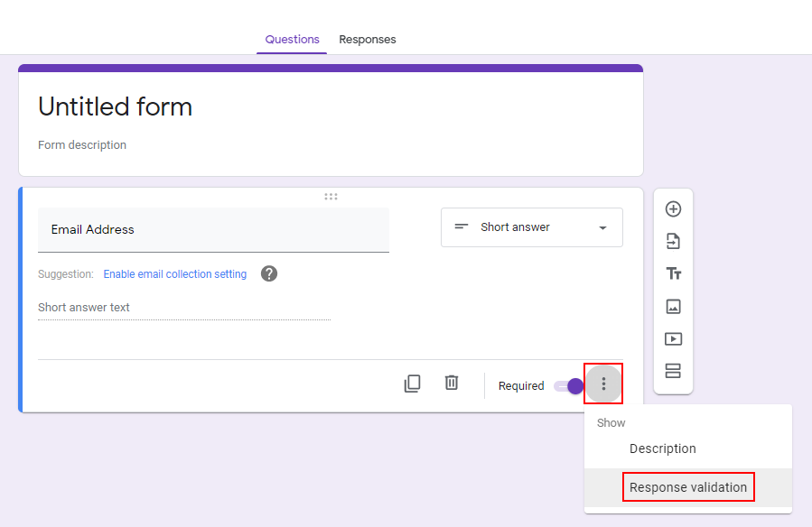Image resolution: width=812 pixels, height=527 pixels.
Task: Click the Suggestion: label text
Action: (x=66, y=274)
